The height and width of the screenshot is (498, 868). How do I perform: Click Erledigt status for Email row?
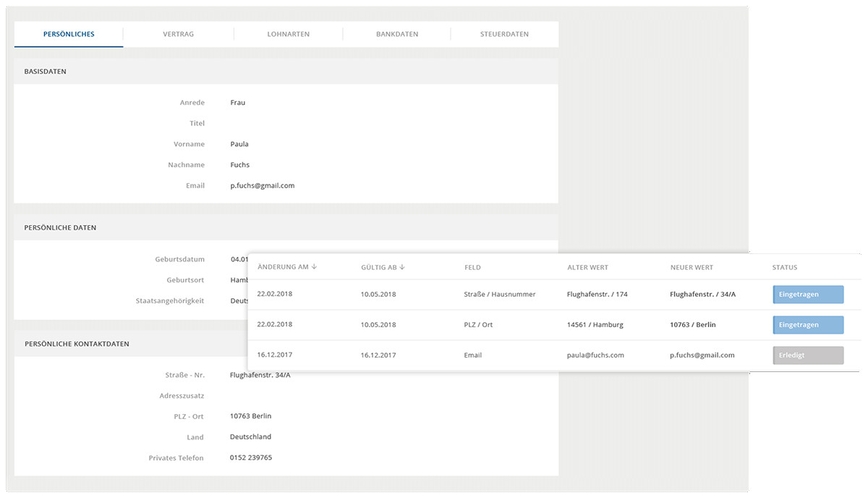click(808, 355)
